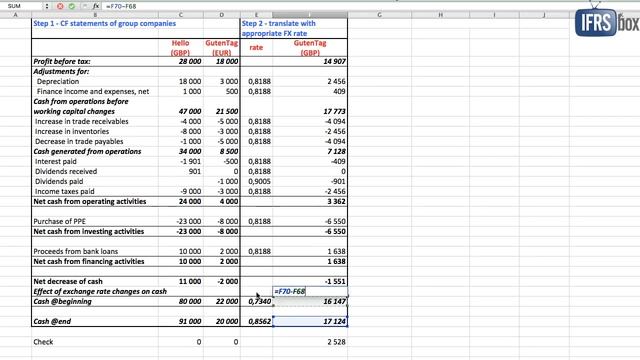640x360 pixels.
Task: Select 'Proceeds from bank loans' cell
Action: coord(95,251)
